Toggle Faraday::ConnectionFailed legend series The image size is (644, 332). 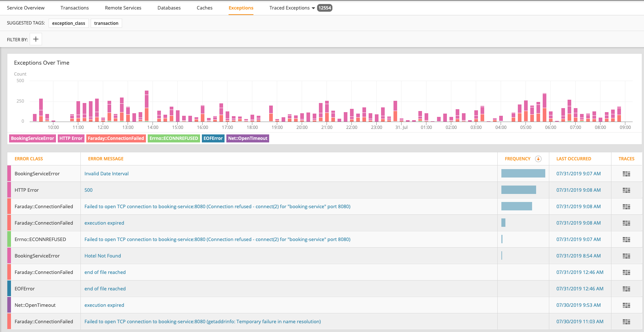point(116,138)
